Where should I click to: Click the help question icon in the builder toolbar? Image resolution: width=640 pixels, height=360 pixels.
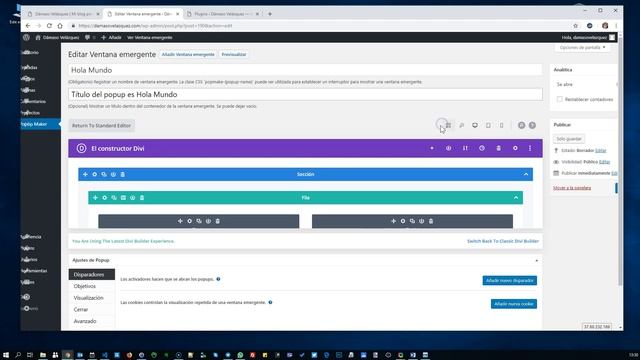pos(532,125)
